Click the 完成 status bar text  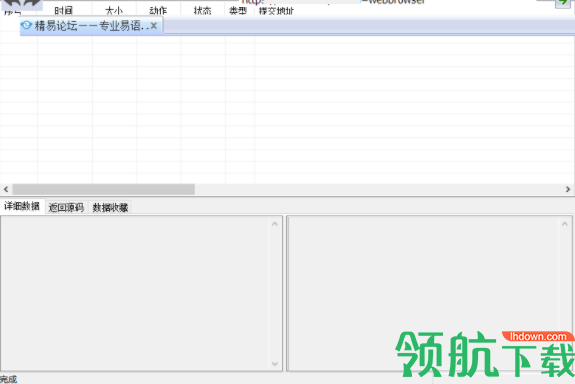(x=8, y=379)
